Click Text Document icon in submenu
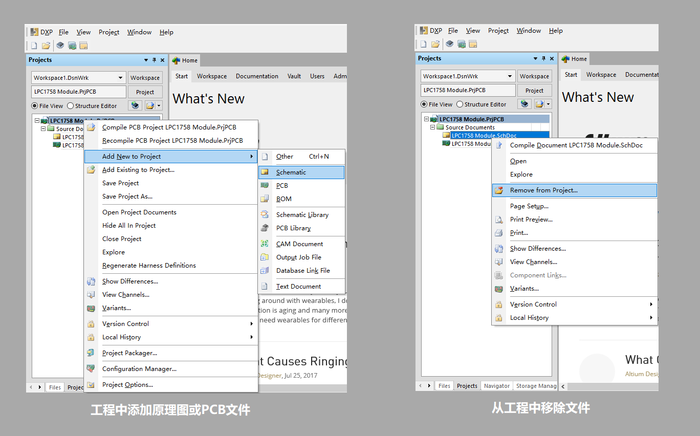 click(265, 287)
